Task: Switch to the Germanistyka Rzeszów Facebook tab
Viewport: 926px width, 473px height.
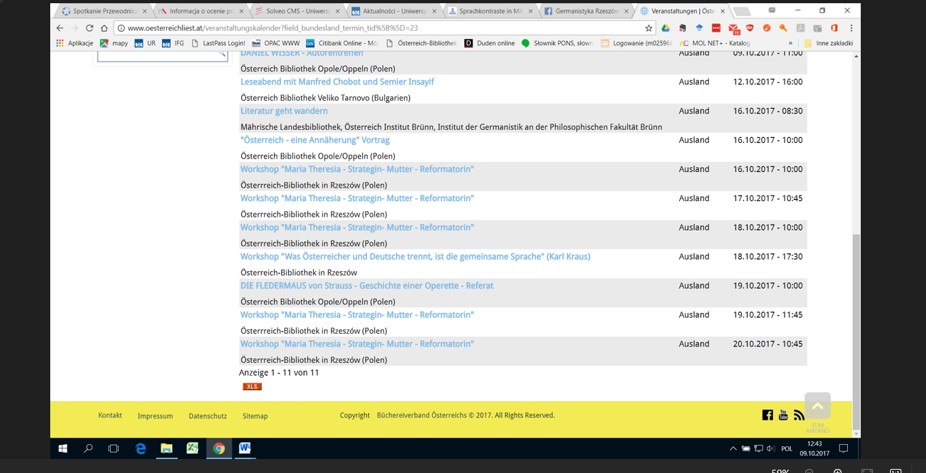Action: (585, 11)
